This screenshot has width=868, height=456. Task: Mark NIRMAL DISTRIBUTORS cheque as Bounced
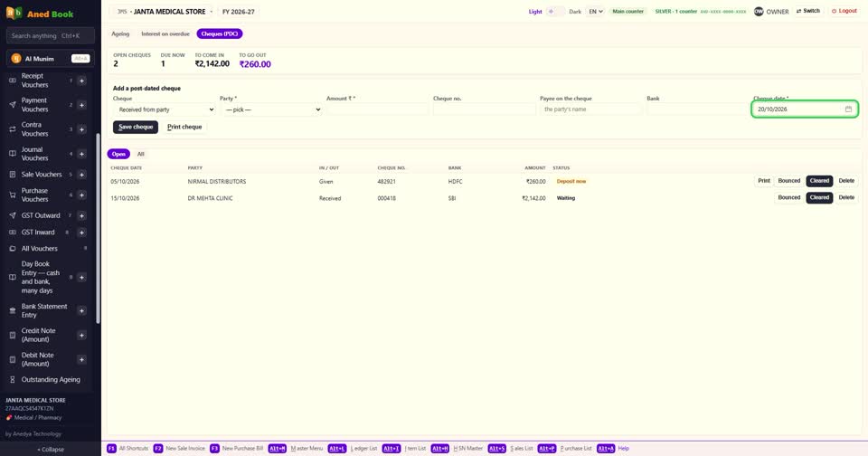click(x=788, y=181)
